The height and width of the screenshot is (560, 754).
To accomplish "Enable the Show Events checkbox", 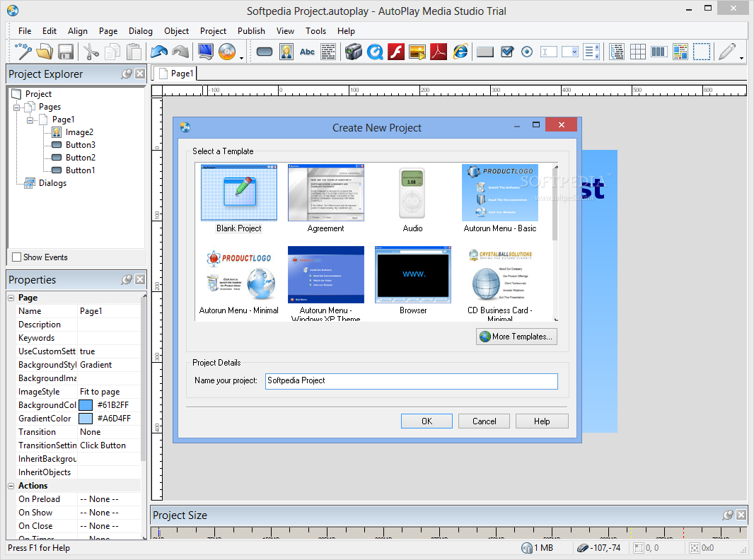I will pyautogui.click(x=16, y=257).
